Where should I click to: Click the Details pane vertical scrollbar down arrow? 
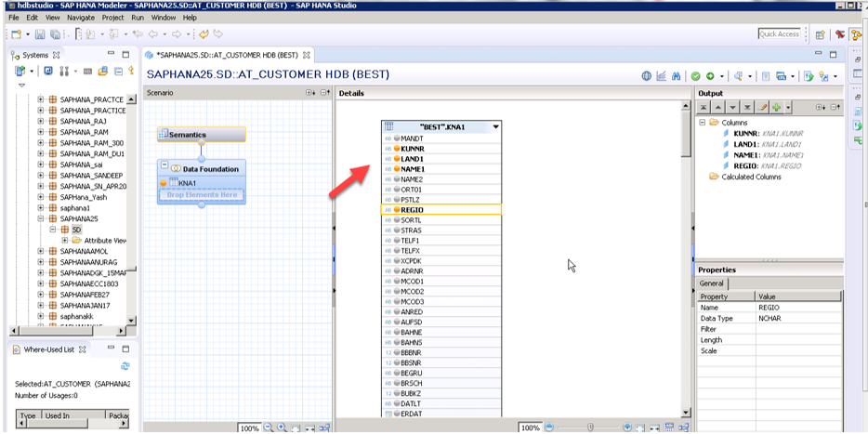click(x=687, y=413)
